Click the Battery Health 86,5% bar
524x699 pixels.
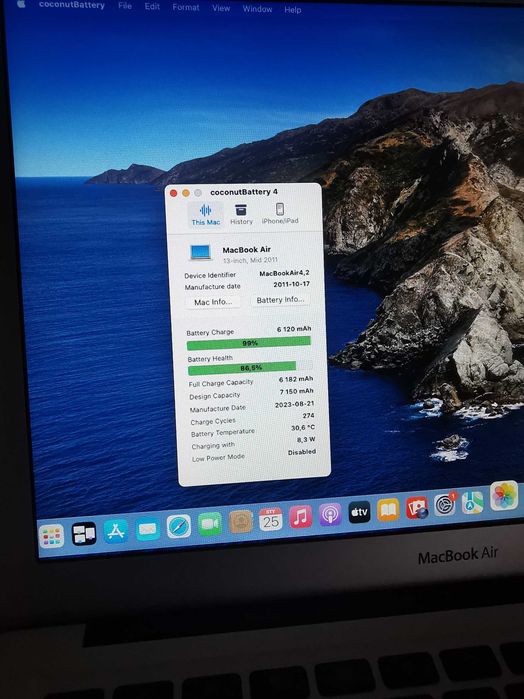pos(250,368)
